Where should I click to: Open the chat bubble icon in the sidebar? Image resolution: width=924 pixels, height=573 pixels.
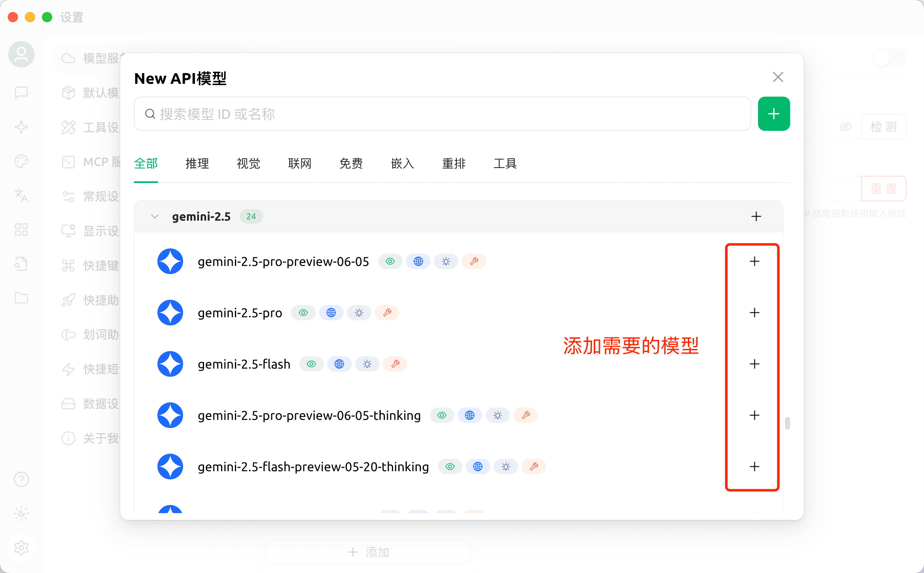[x=21, y=93]
